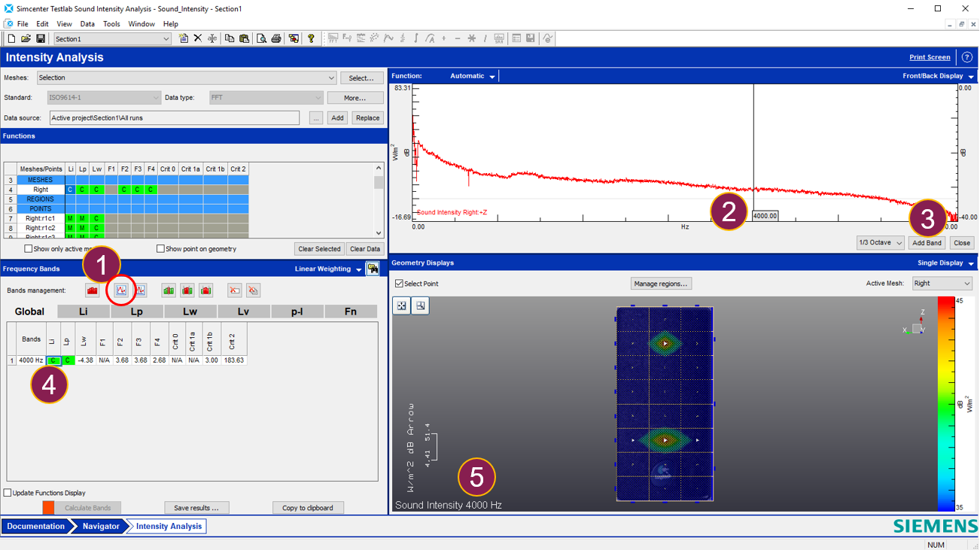Uncheck the Select Point checkbox
The image size is (980, 550).
click(x=400, y=284)
